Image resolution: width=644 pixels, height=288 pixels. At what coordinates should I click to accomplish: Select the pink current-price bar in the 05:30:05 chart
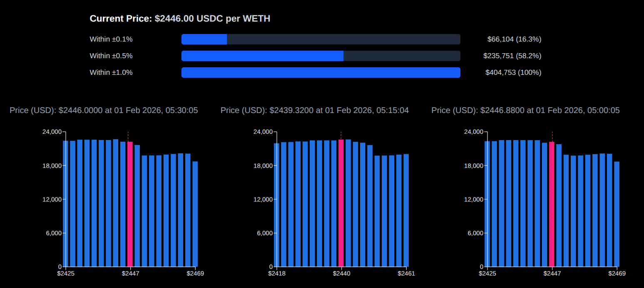pyautogui.click(x=130, y=204)
